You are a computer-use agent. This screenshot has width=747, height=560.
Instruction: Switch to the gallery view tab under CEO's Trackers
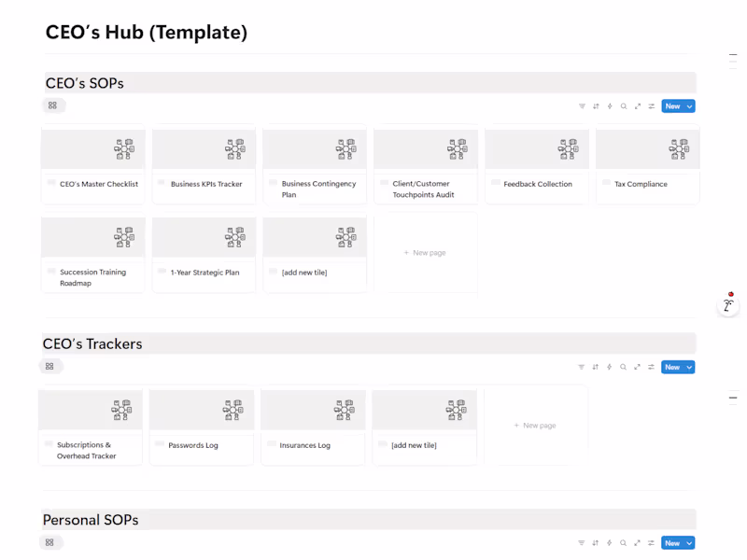[51, 366]
